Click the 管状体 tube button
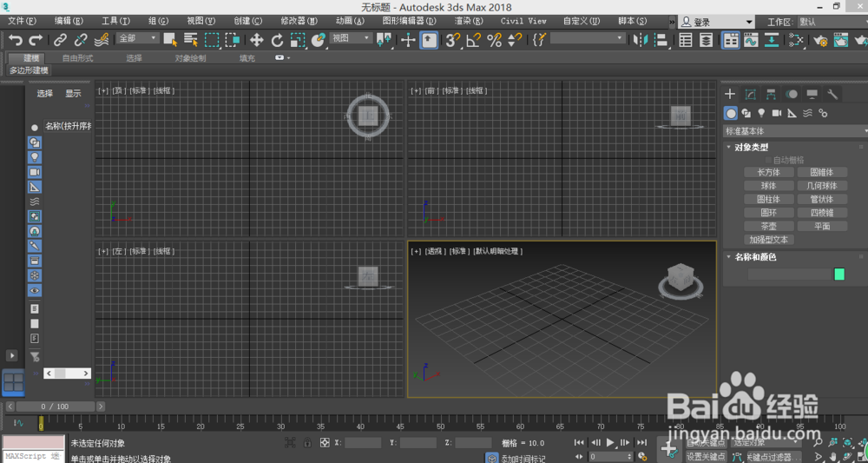 point(821,199)
